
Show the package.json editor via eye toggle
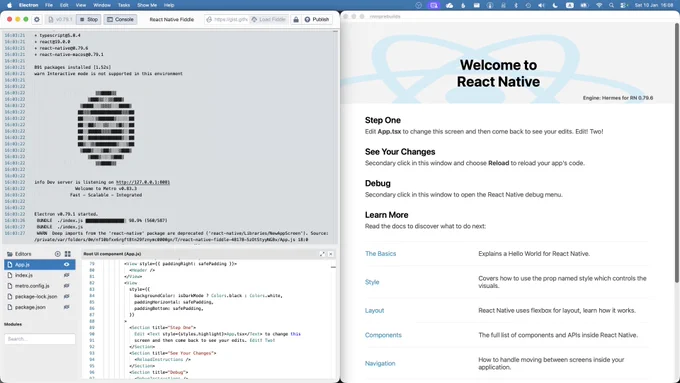(66, 307)
